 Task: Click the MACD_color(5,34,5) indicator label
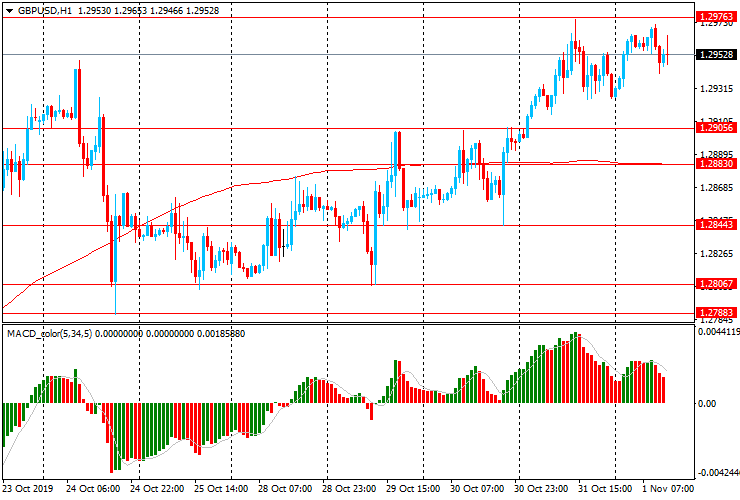50,332
